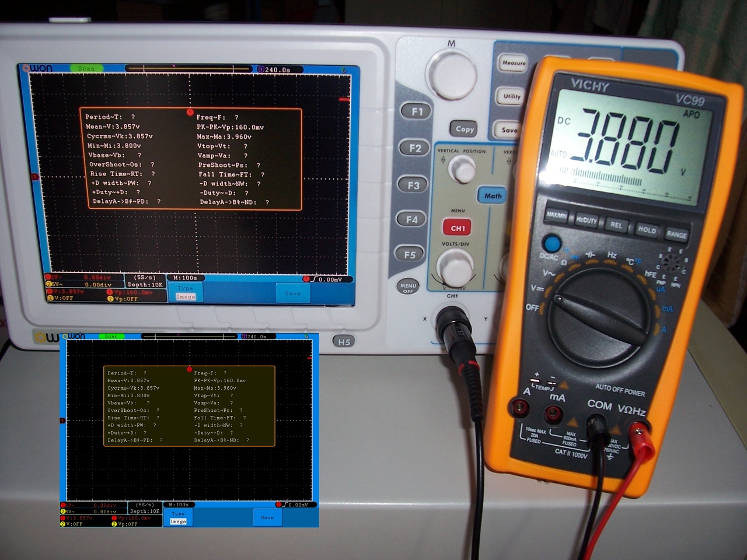Image resolution: width=747 pixels, height=560 pixels.
Task: Click Max~Ma:3.960v on the oscilloscope screen
Action: [224, 136]
